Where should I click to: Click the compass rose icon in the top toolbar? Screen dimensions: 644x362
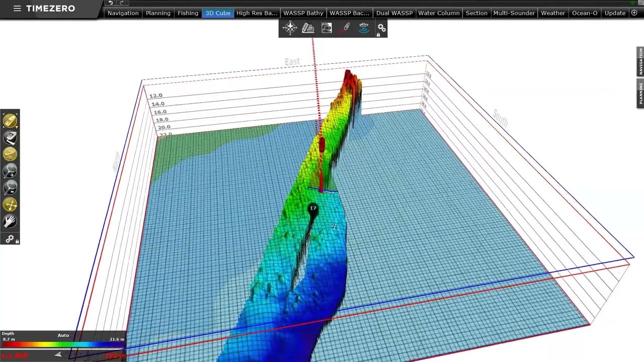[x=290, y=28]
